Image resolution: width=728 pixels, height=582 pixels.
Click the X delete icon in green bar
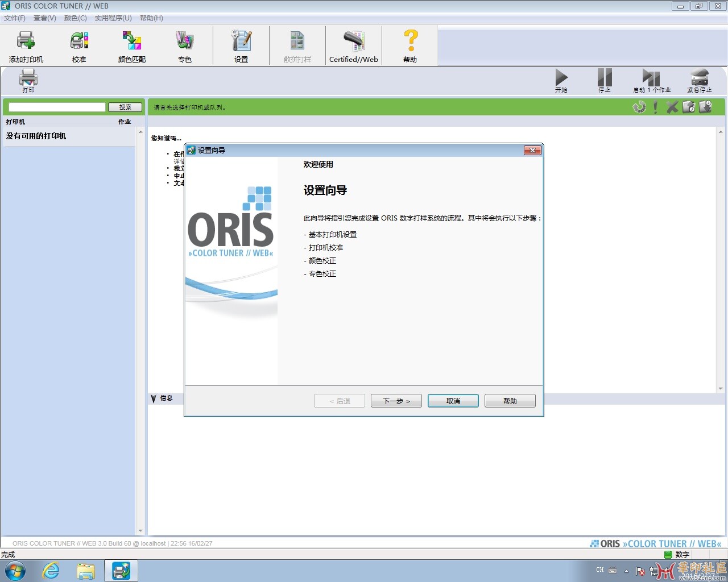coord(672,107)
